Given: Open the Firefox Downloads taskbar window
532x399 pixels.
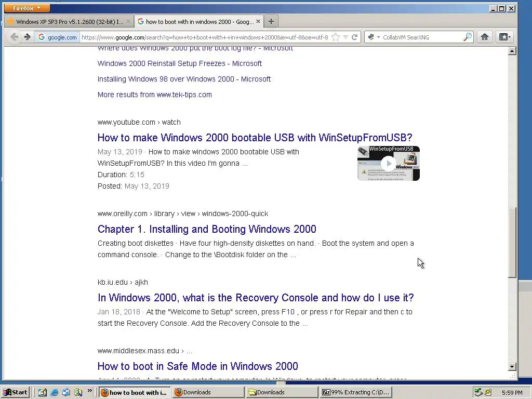Looking at the screenshot, I should [208, 392].
